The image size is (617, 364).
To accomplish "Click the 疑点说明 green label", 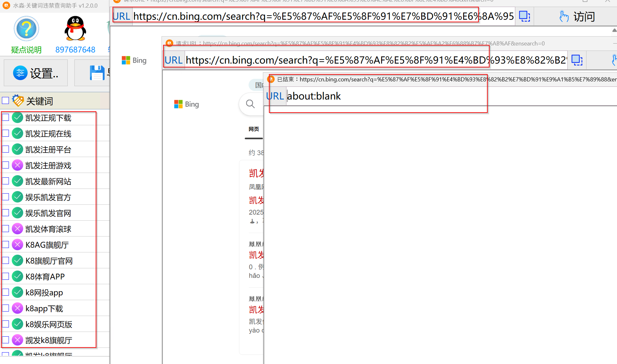I will tap(26, 50).
